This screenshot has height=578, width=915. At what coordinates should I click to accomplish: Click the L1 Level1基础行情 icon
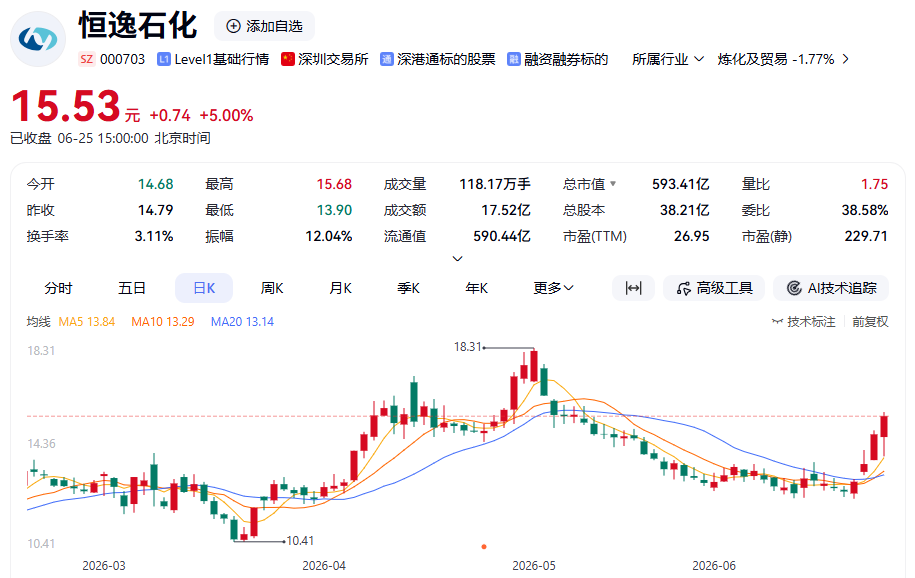pyautogui.click(x=164, y=60)
